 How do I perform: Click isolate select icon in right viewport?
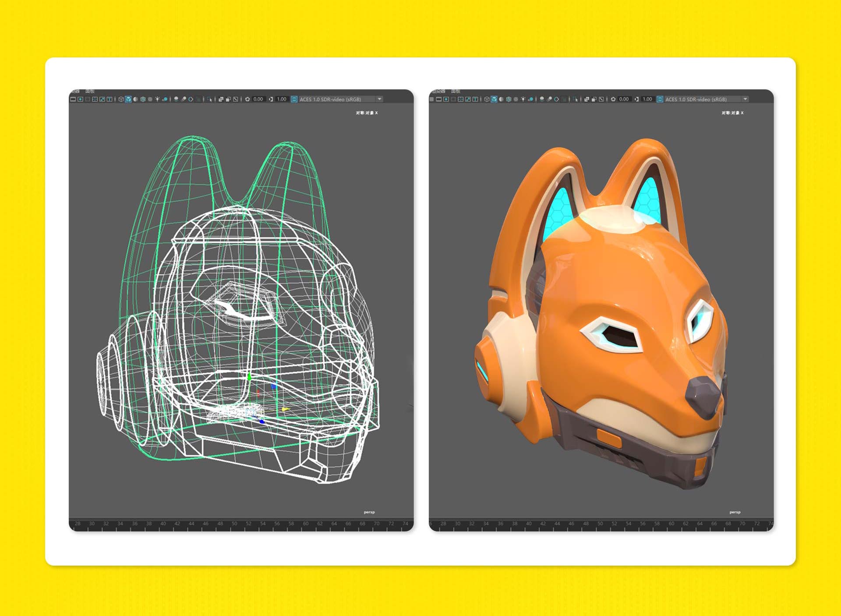[x=575, y=99]
